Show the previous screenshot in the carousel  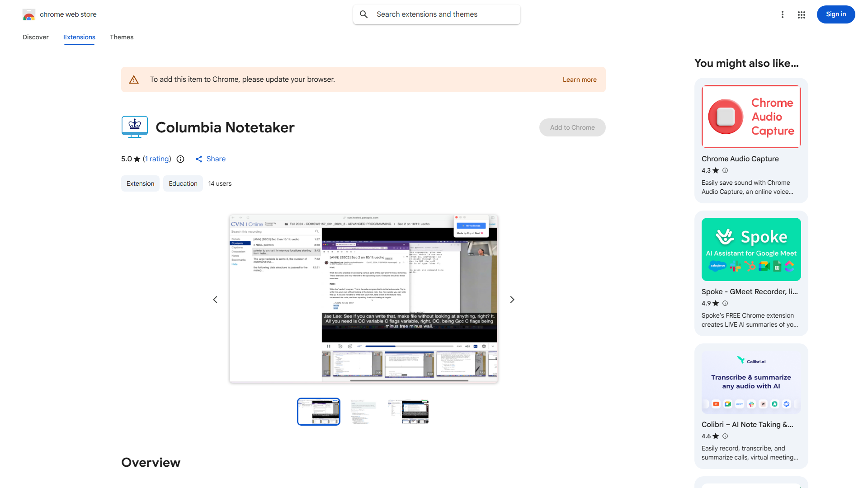point(215,299)
